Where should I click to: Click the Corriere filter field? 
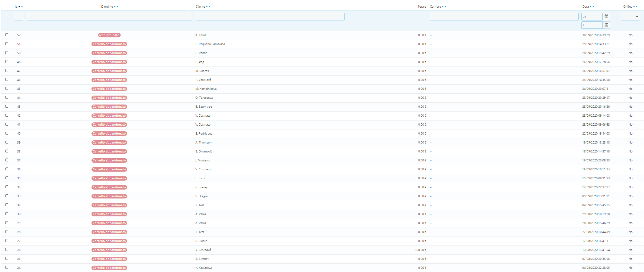coord(504,17)
